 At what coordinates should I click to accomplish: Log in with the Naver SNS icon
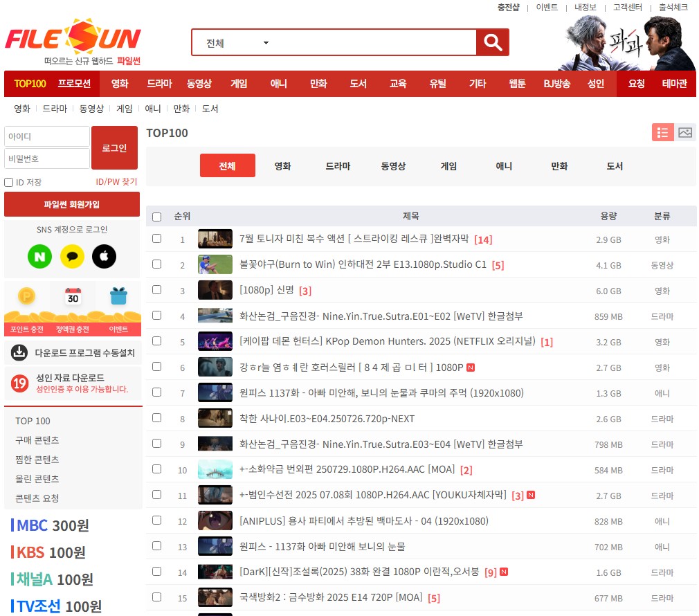tap(39, 256)
